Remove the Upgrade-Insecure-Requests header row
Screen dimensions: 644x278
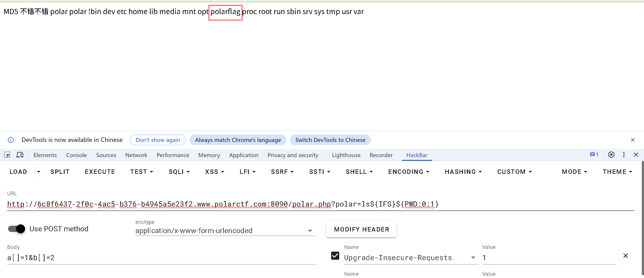point(625,255)
